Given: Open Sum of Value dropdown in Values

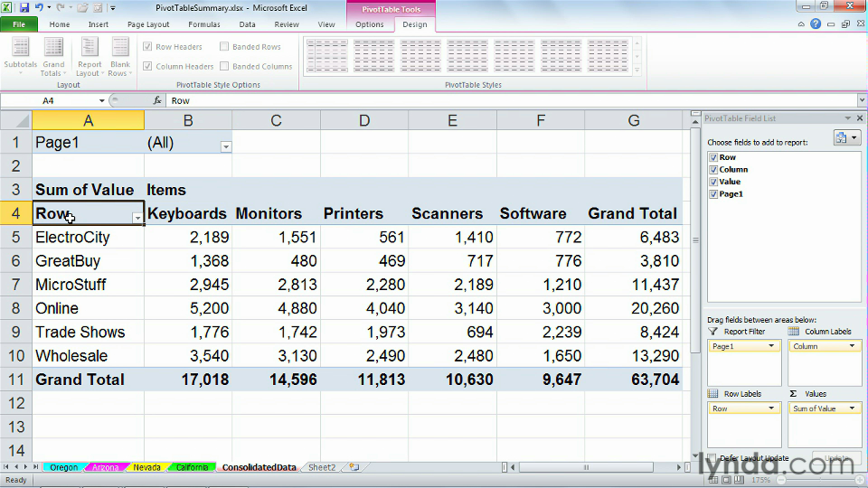Looking at the screenshot, I should point(852,408).
